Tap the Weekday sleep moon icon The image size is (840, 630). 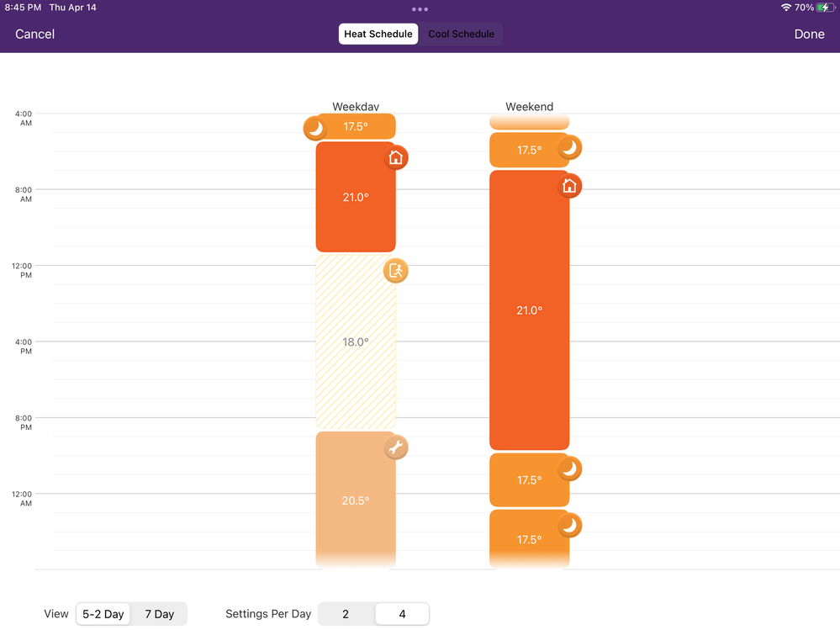click(315, 129)
